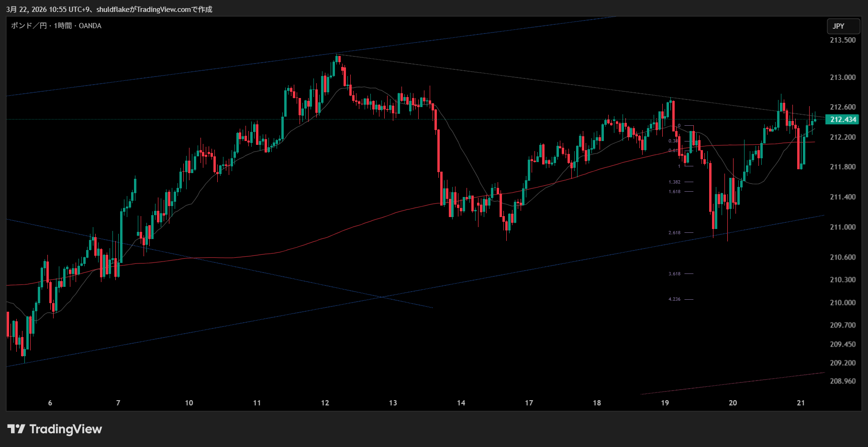Click the 211.000 price axis label

point(843,227)
